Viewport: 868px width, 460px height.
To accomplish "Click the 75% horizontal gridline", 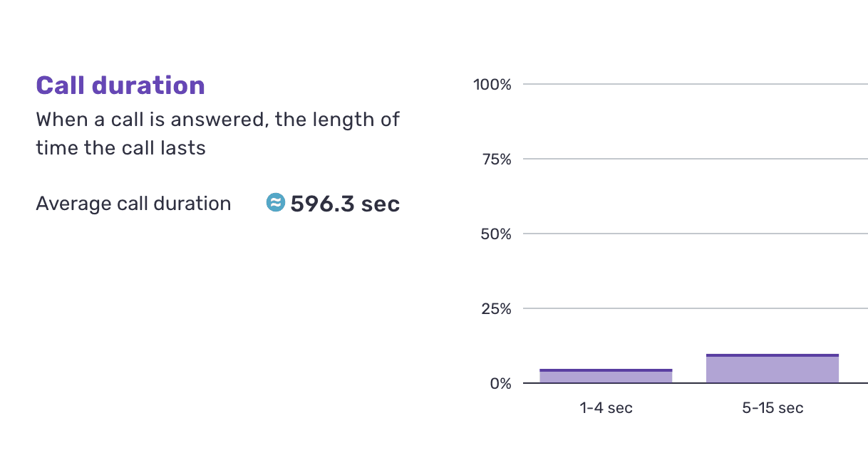I will point(696,160).
